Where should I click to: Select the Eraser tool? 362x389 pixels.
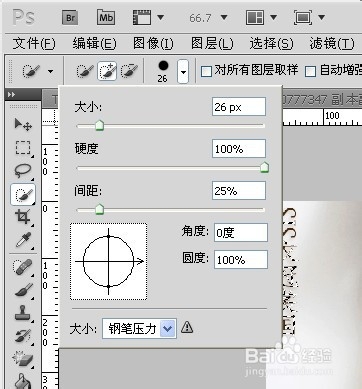pos(23,359)
